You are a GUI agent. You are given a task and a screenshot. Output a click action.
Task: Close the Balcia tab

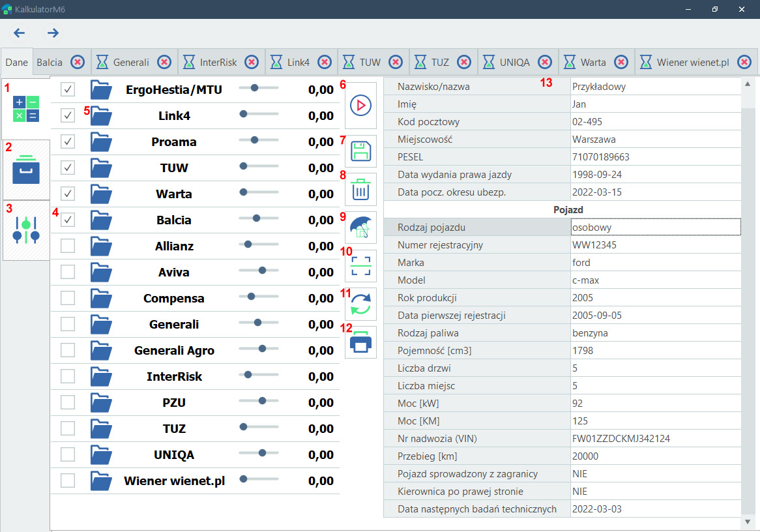78,62
